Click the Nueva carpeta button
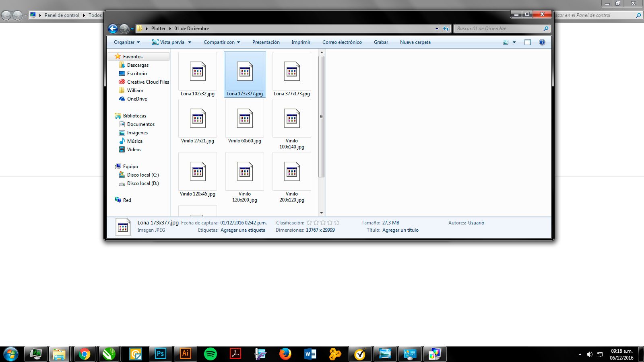Screen dimensions: 644x362 coord(415,42)
